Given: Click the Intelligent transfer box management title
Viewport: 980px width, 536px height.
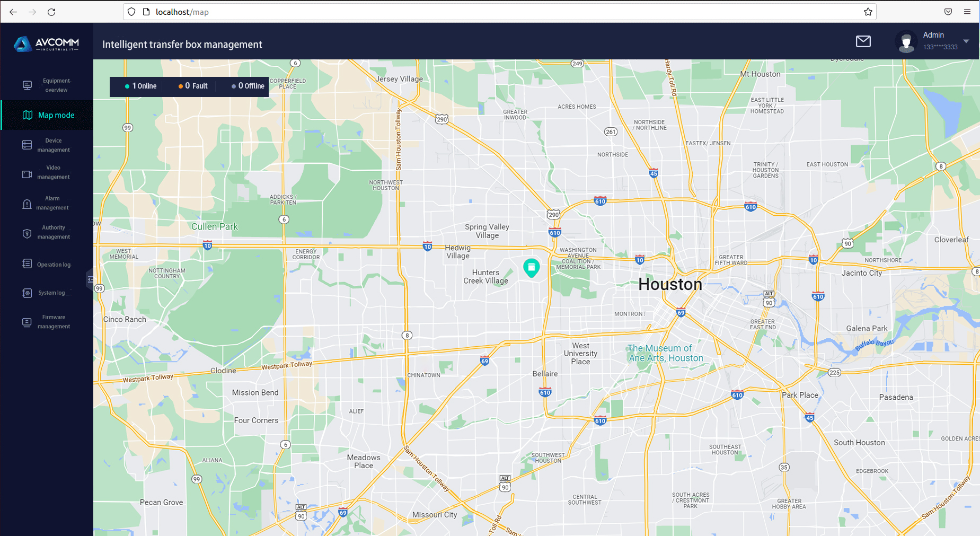Looking at the screenshot, I should [x=182, y=45].
